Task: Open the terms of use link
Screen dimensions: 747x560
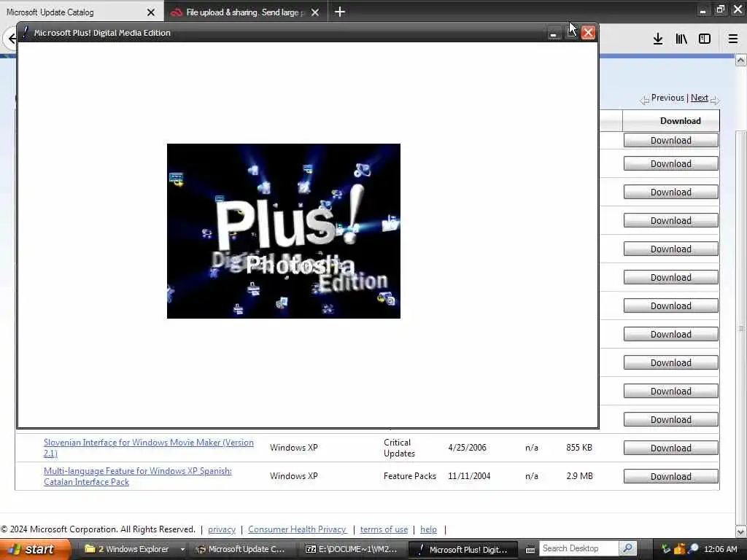Action: (384, 529)
